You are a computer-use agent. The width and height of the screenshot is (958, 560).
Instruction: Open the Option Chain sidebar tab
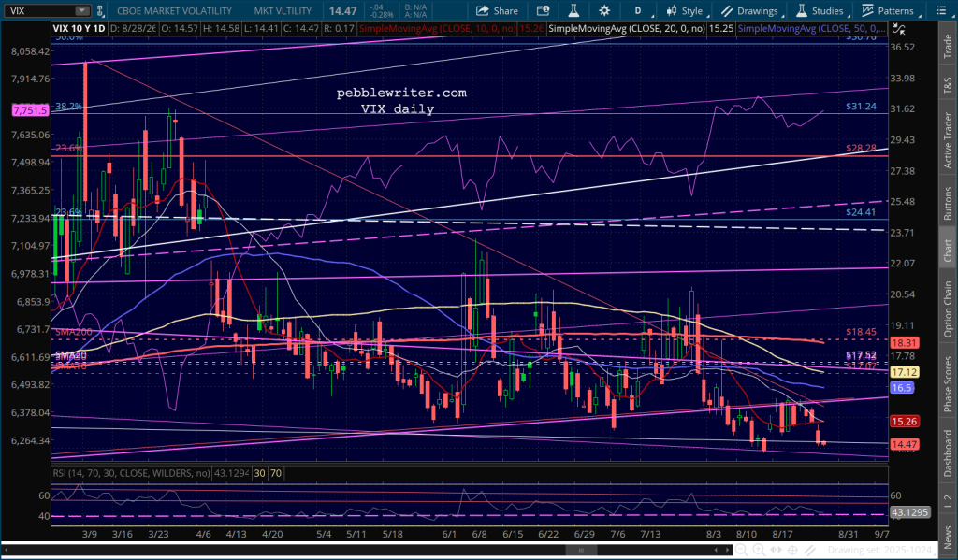[x=948, y=309]
